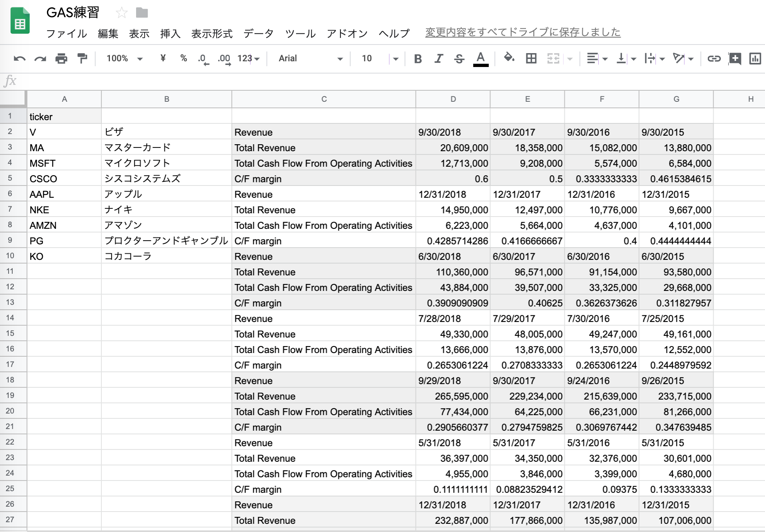Open the zoom level dropdown
This screenshot has width=765, height=532.
click(124, 58)
